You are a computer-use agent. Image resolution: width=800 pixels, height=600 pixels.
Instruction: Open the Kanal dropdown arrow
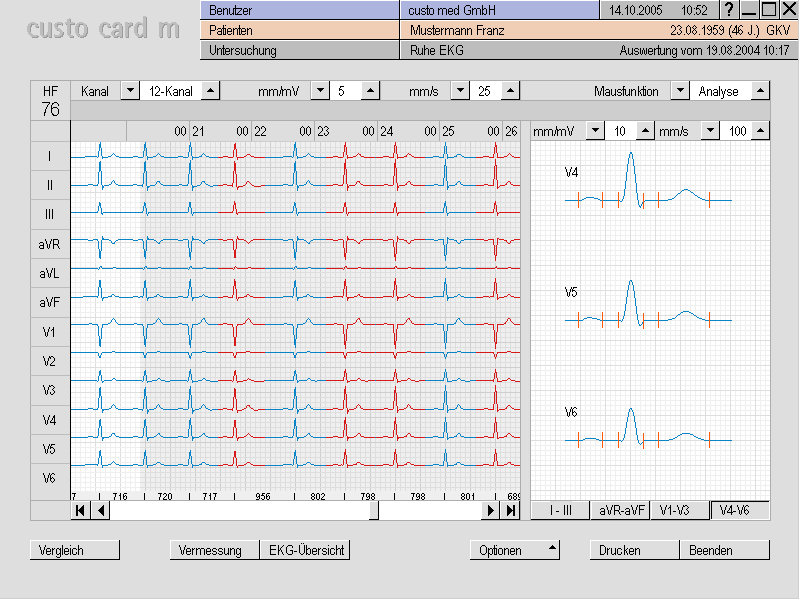coord(129,91)
